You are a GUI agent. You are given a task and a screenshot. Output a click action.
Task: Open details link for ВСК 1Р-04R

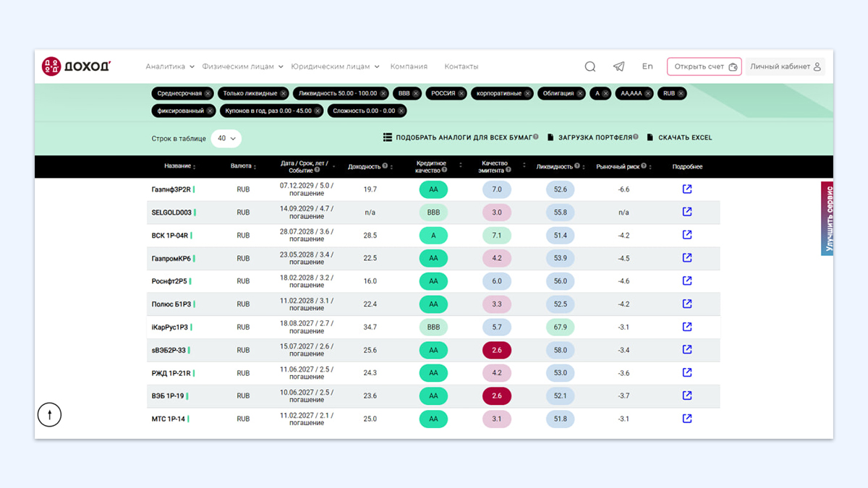[x=687, y=235]
